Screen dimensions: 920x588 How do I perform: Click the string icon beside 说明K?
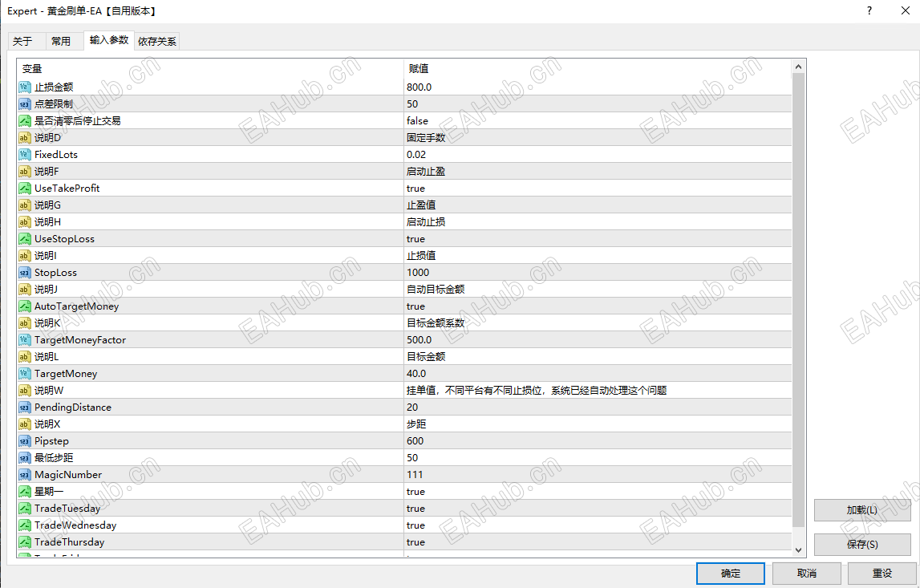(25, 322)
